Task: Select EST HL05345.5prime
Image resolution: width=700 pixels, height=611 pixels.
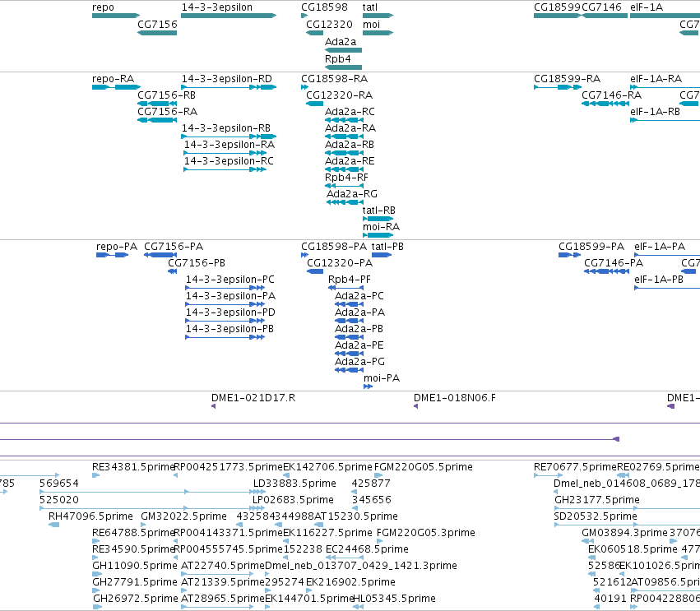Action: click(394, 599)
